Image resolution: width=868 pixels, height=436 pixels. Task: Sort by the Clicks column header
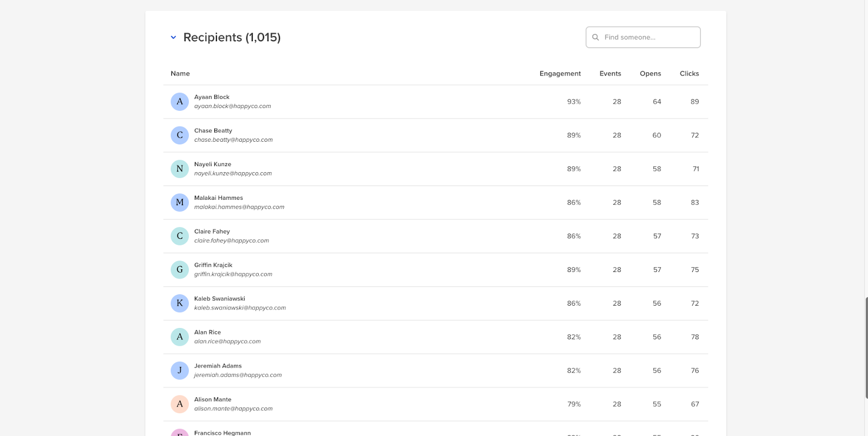tap(689, 74)
